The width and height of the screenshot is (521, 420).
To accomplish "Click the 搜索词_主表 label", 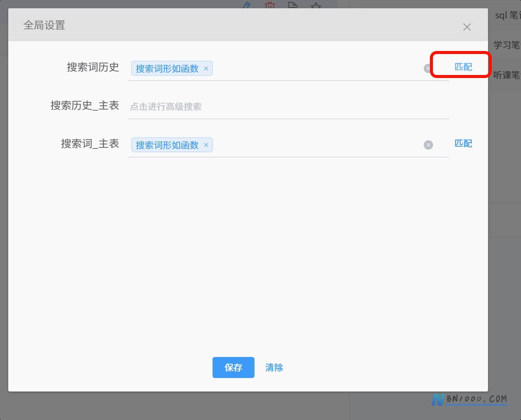I will click(x=90, y=144).
